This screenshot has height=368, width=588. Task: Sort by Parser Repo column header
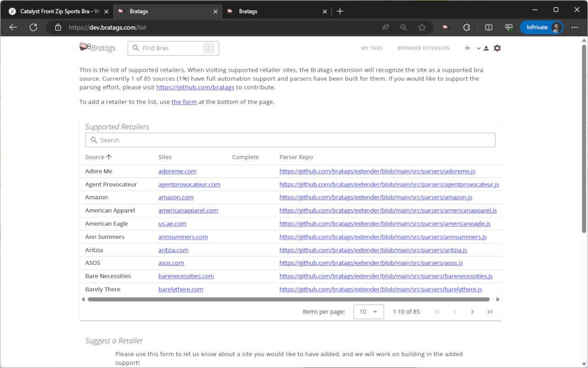point(296,157)
